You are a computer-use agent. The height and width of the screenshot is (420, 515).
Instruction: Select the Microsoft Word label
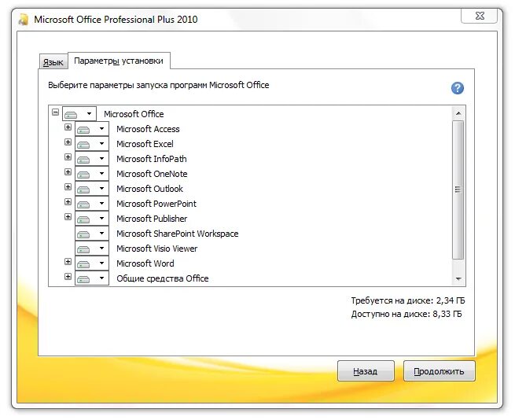[145, 263]
